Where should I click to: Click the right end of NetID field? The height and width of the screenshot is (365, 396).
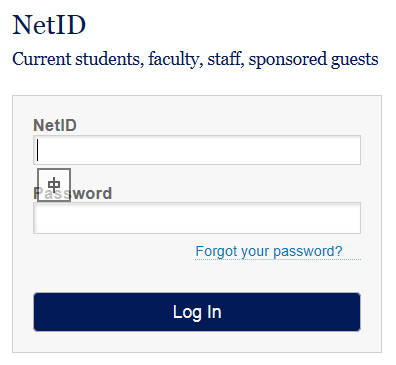tap(350, 150)
